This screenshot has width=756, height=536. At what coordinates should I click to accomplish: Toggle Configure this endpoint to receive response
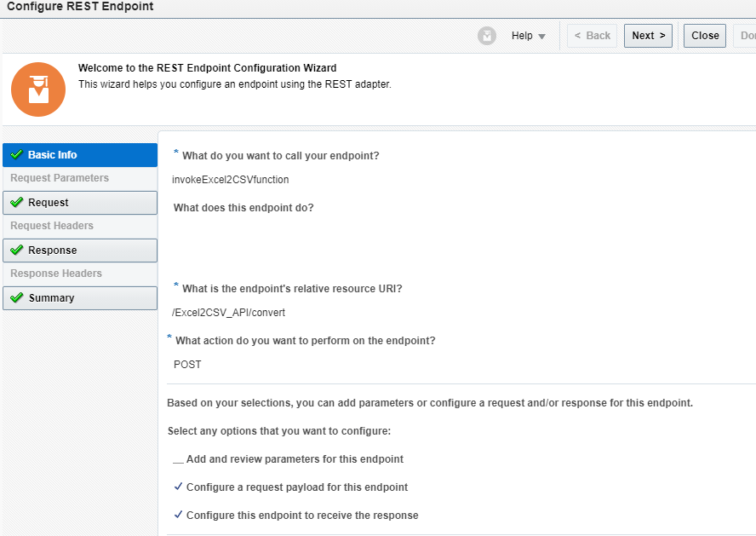point(178,516)
